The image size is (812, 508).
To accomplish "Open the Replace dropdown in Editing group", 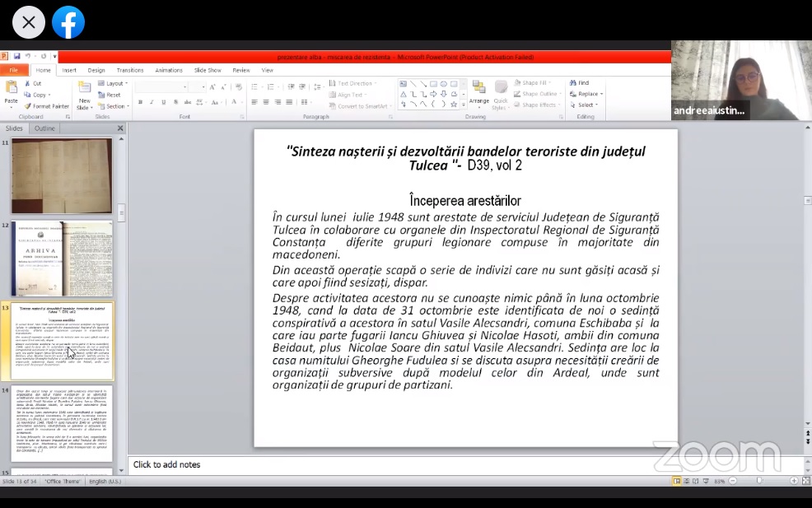I will [x=588, y=94].
